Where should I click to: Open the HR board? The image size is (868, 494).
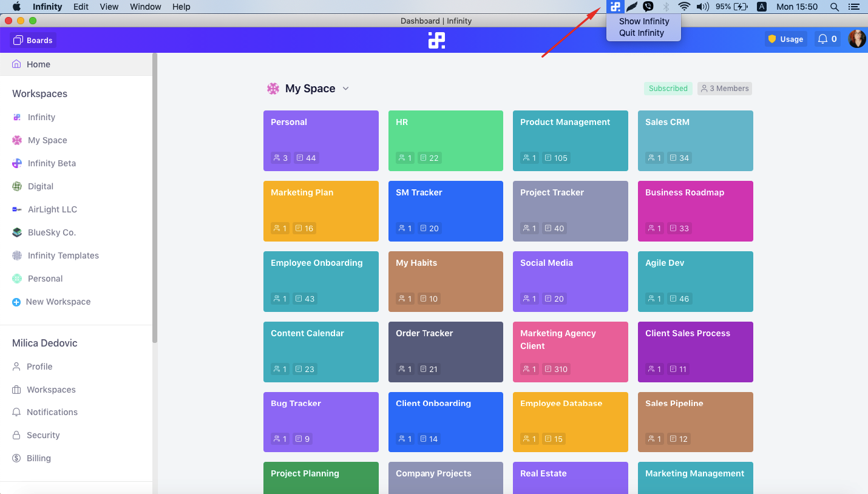tap(446, 141)
